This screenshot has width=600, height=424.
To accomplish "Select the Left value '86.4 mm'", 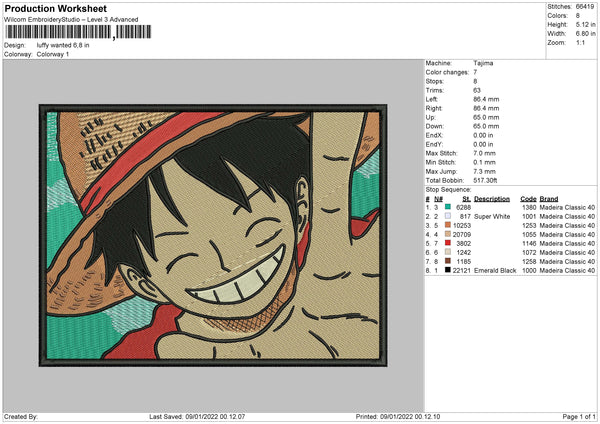I will pos(486,99).
